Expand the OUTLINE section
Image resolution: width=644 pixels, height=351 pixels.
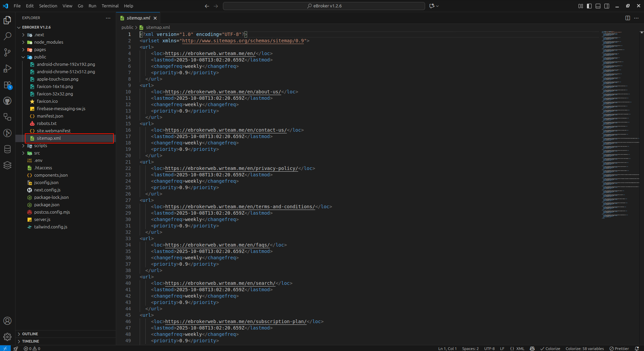tap(65, 334)
